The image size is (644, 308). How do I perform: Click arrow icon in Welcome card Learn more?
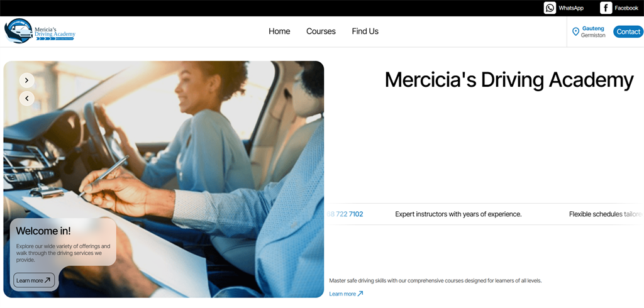47,280
